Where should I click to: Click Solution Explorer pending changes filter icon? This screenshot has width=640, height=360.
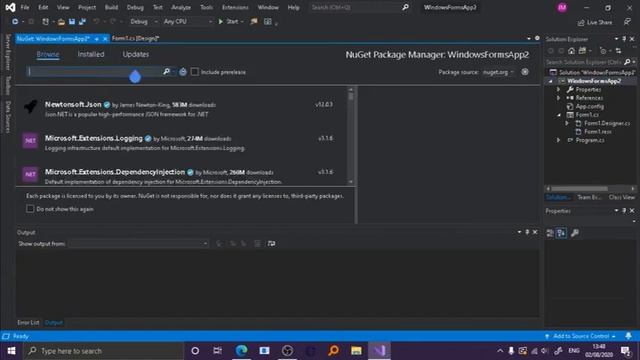(602, 51)
